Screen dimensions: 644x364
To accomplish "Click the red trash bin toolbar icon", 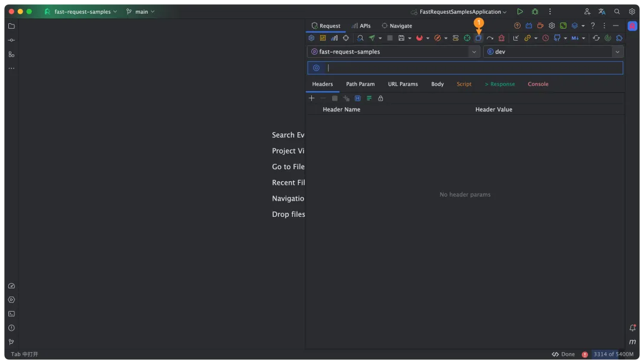I will click(501, 38).
